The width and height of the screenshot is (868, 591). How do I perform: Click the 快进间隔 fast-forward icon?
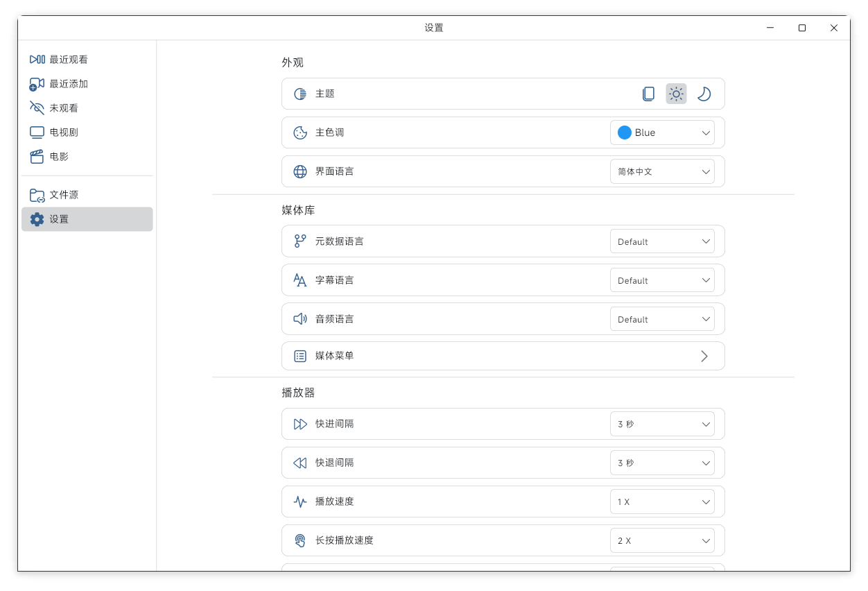point(300,424)
